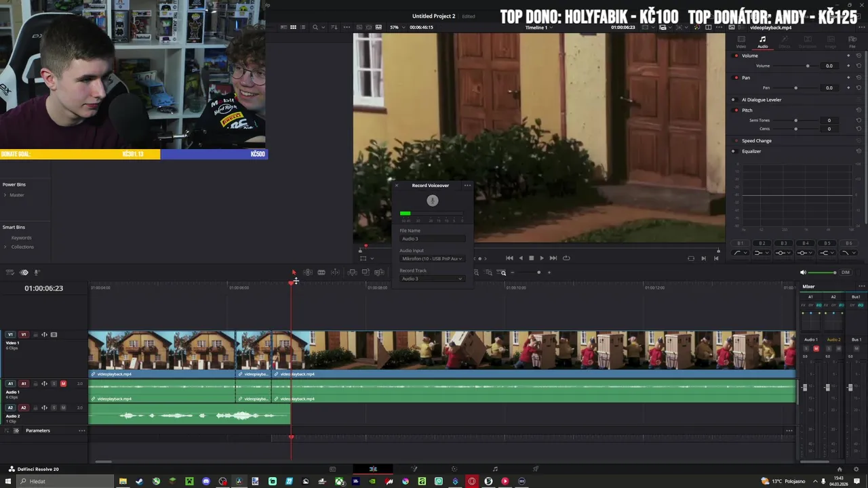The width and height of the screenshot is (868, 488).
Task: Open the Timeline 1 name dropdown
Action: pyautogui.click(x=538, y=28)
